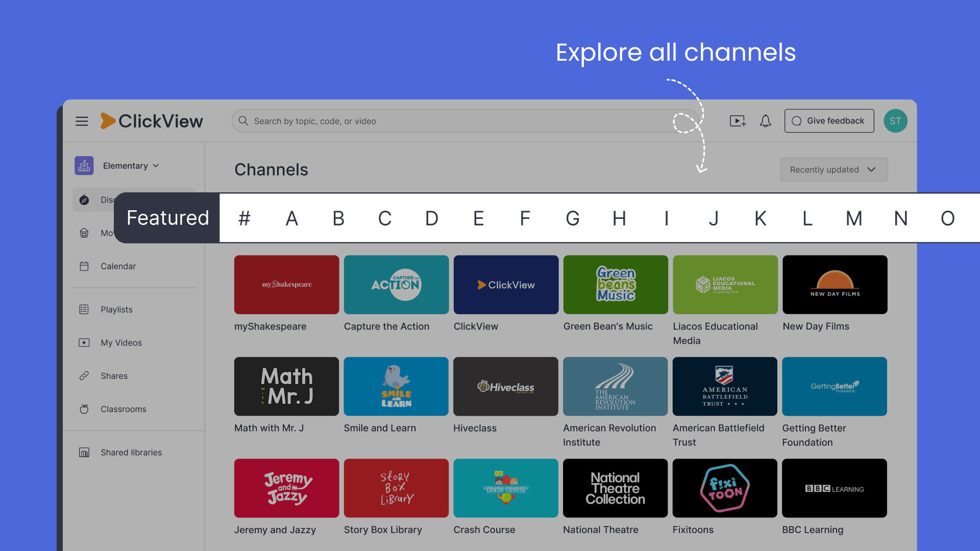This screenshot has height=551, width=980.
Task: Filter channels by letter G
Action: tap(572, 218)
